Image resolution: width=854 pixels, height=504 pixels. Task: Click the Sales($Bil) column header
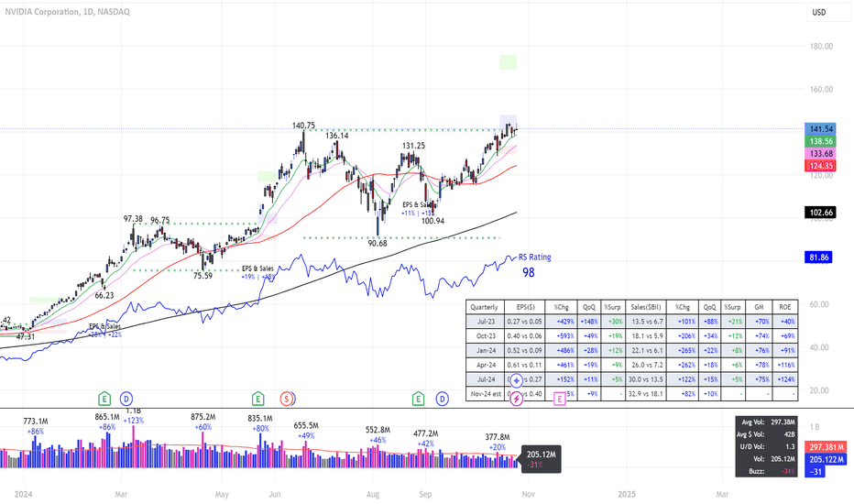click(x=646, y=307)
